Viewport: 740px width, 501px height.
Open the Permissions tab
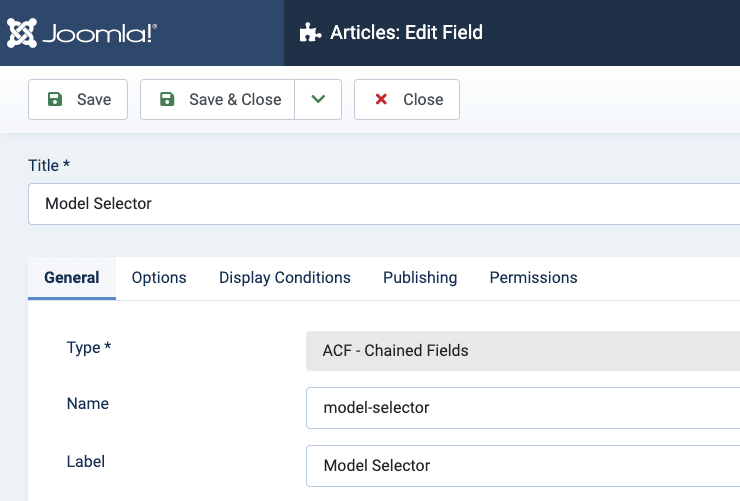533,277
